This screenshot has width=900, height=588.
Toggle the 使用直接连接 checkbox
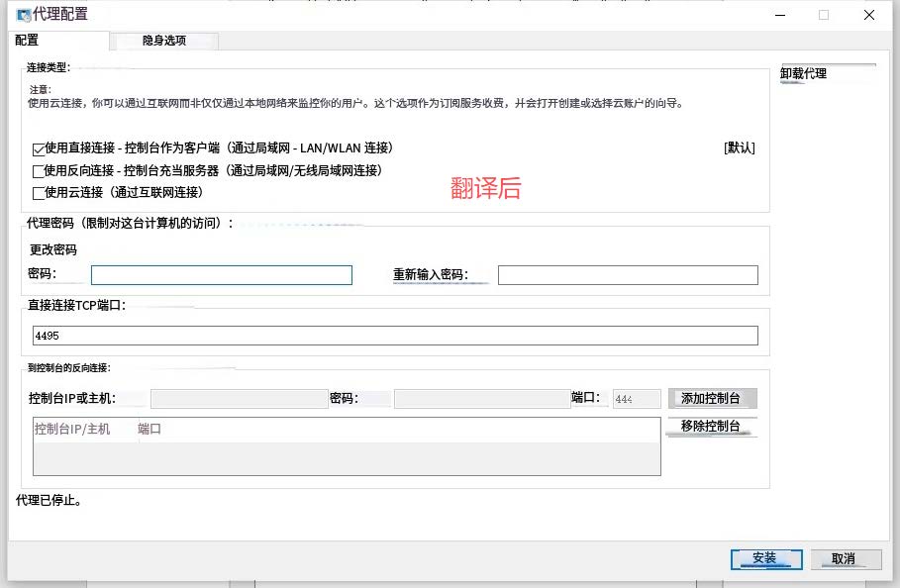[x=39, y=149]
